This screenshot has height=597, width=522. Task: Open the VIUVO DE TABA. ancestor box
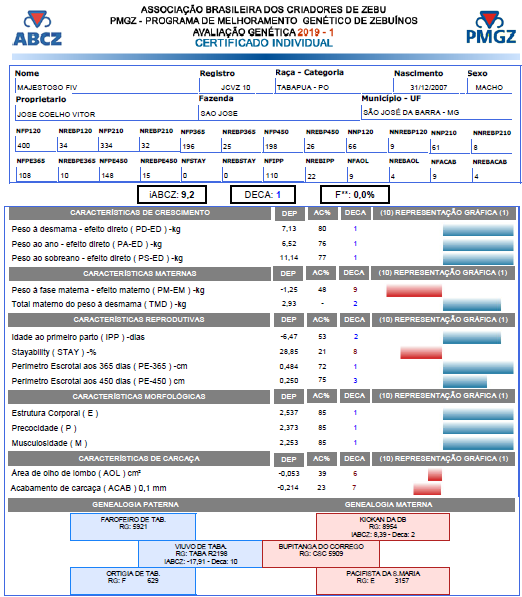[201, 554]
